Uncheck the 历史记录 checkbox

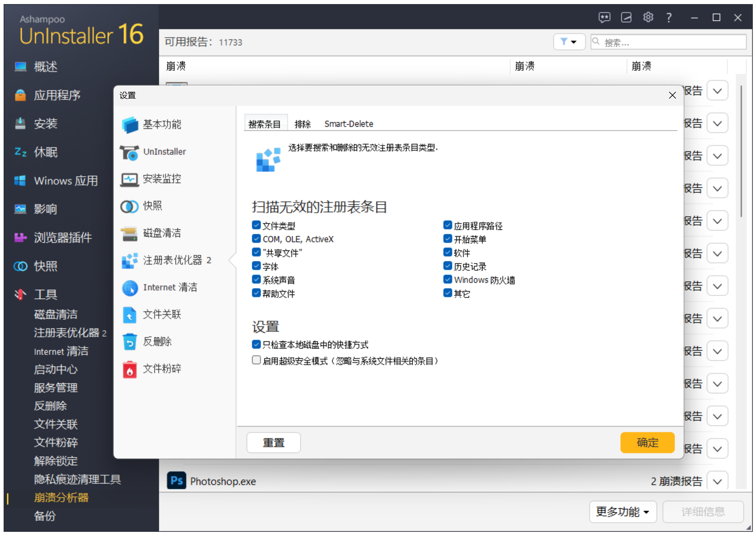448,266
